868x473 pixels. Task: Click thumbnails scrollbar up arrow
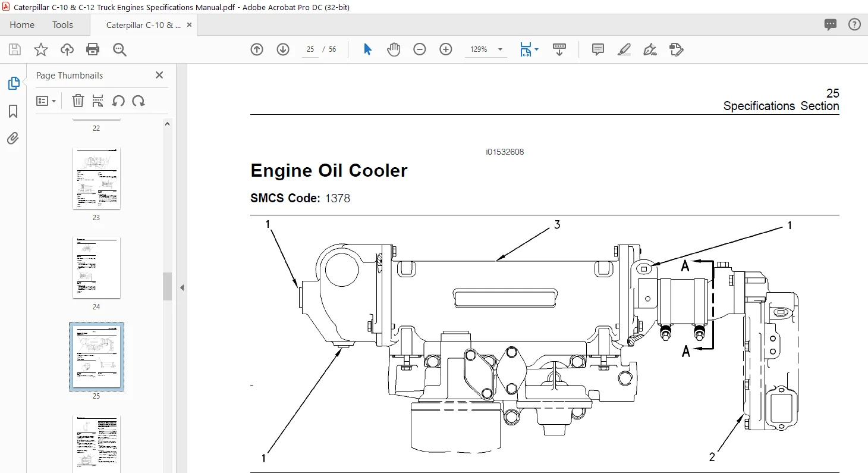[x=168, y=124]
